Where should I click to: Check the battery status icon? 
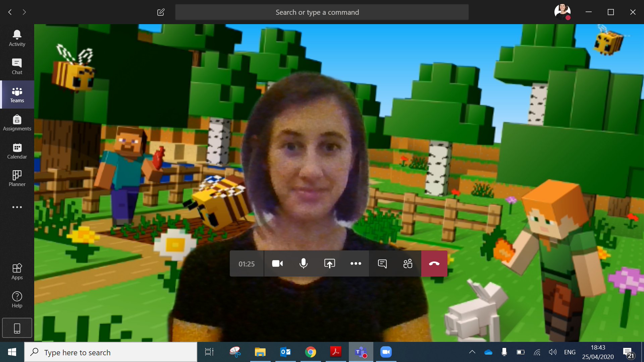(x=521, y=352)
